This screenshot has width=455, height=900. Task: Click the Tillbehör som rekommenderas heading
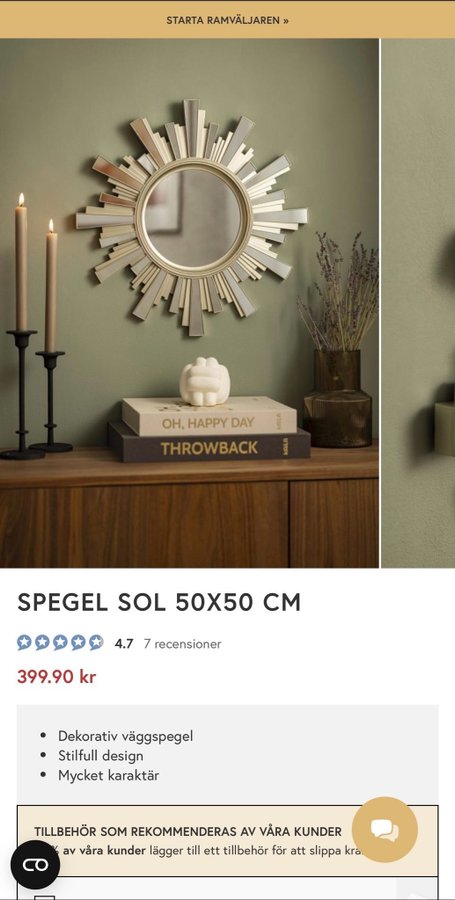pos(188,831)
